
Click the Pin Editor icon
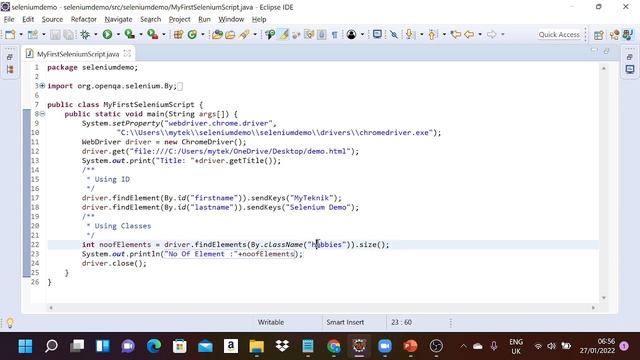point(393,35)
